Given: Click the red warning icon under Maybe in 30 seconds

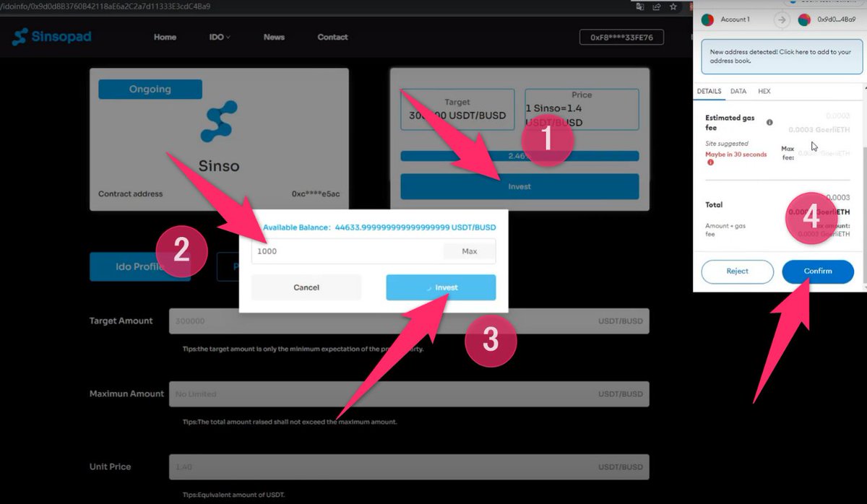Looking at the screenshot, I should tap(710, 162).
